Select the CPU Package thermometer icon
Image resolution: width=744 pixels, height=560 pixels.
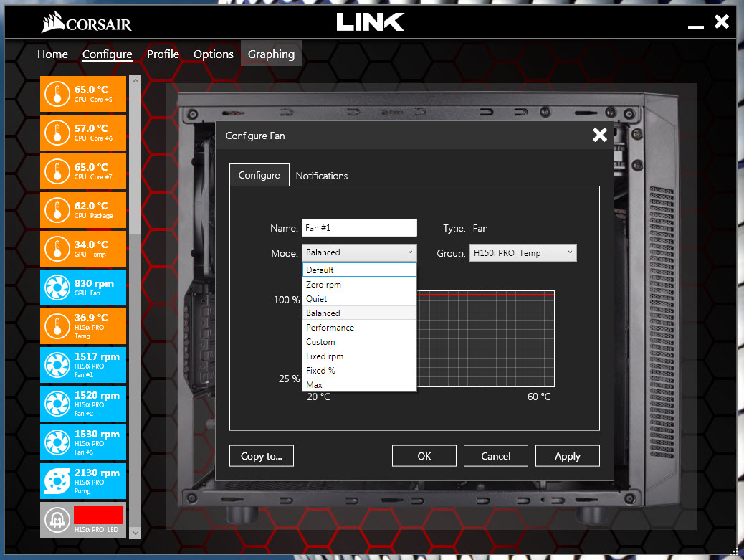click(x=57, y=210)
